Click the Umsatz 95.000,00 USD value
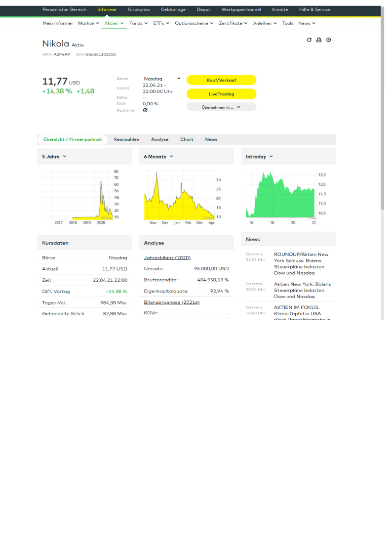 coord(211,269)
